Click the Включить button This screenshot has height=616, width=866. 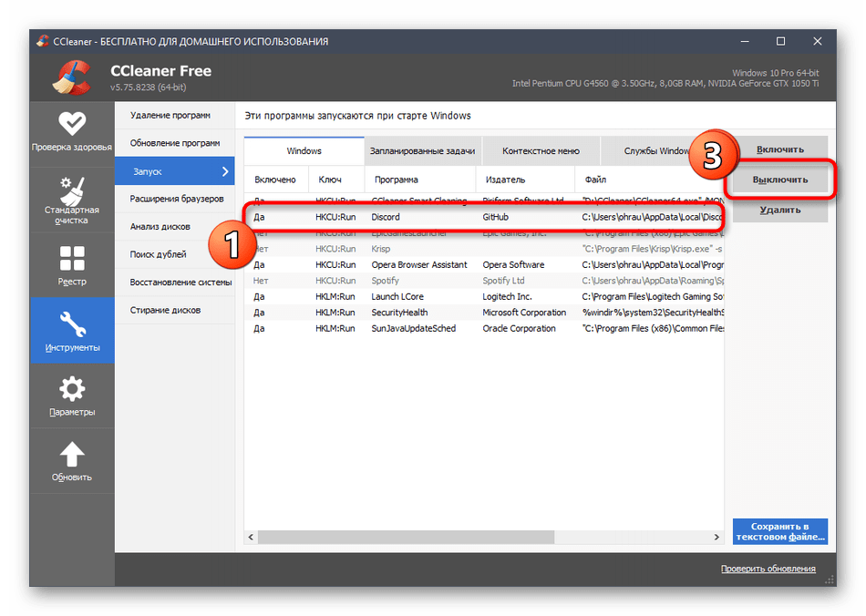click(x=779, y=149)
